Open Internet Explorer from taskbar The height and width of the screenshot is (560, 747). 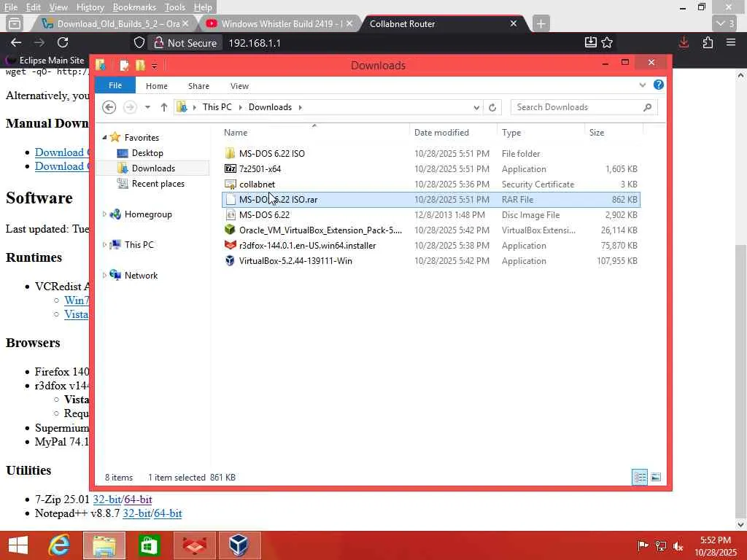60,545
